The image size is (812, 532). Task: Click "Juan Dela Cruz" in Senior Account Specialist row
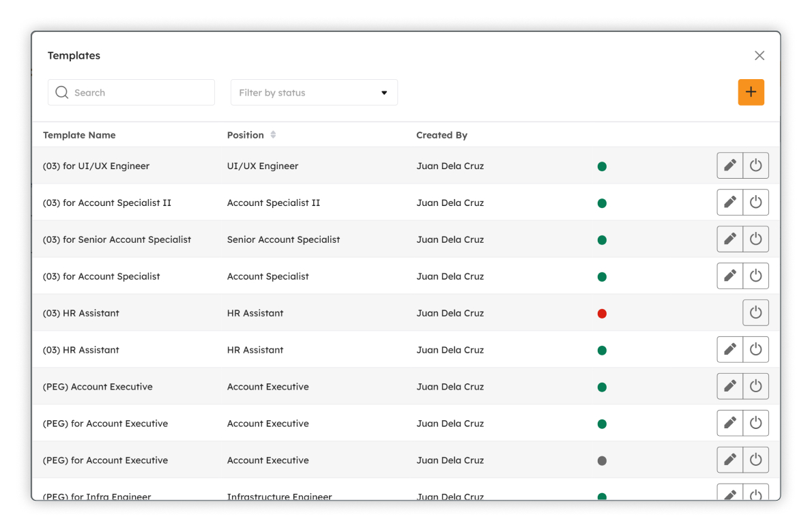[x=450, y=239]
